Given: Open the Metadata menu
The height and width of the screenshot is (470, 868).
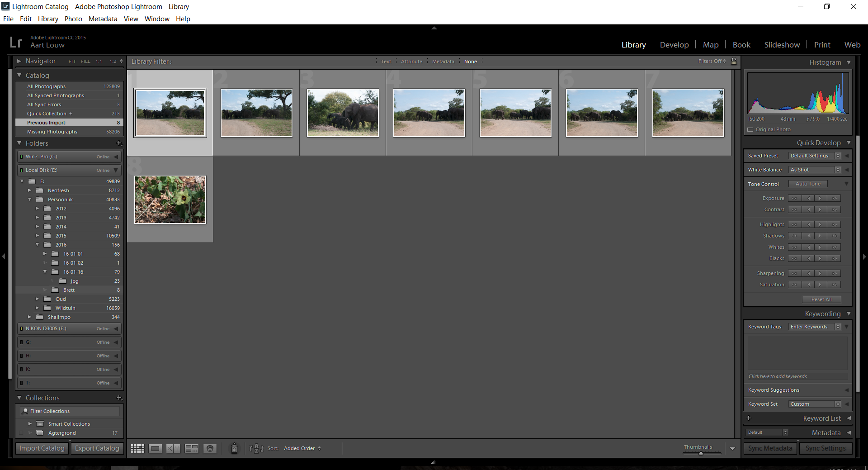Looking at the screenshot, I should pyautogui.click(x=103, y=19).
